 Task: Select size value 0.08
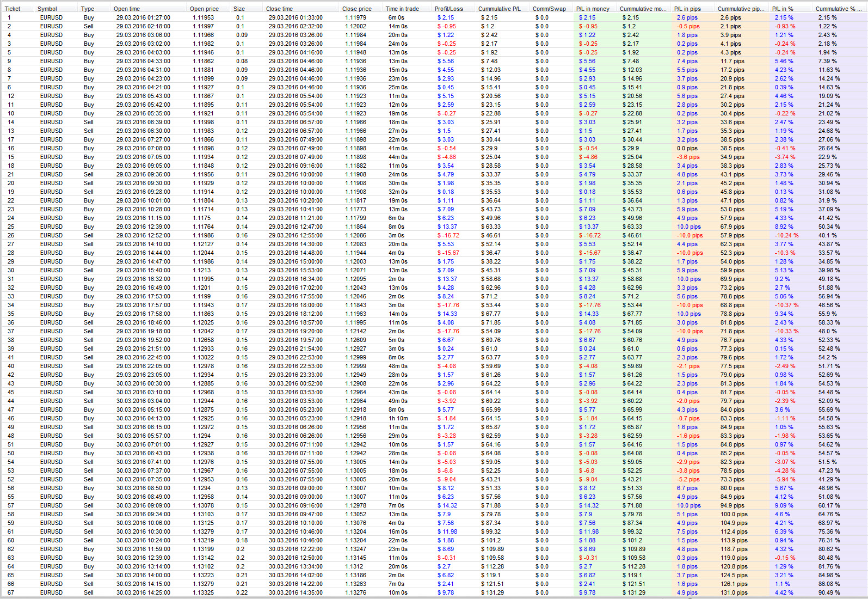(x=242, y=61)
